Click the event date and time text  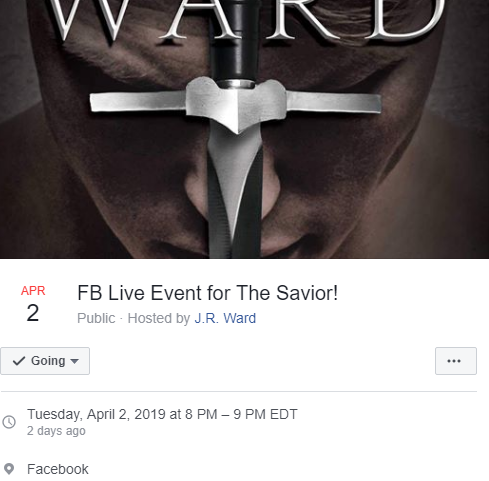[162, 414]
